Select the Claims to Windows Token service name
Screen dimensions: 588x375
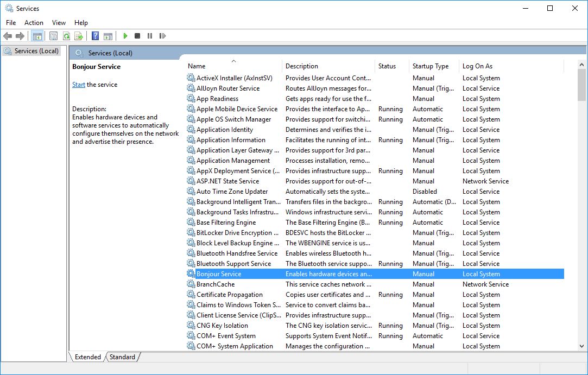(x=238, y=305)
